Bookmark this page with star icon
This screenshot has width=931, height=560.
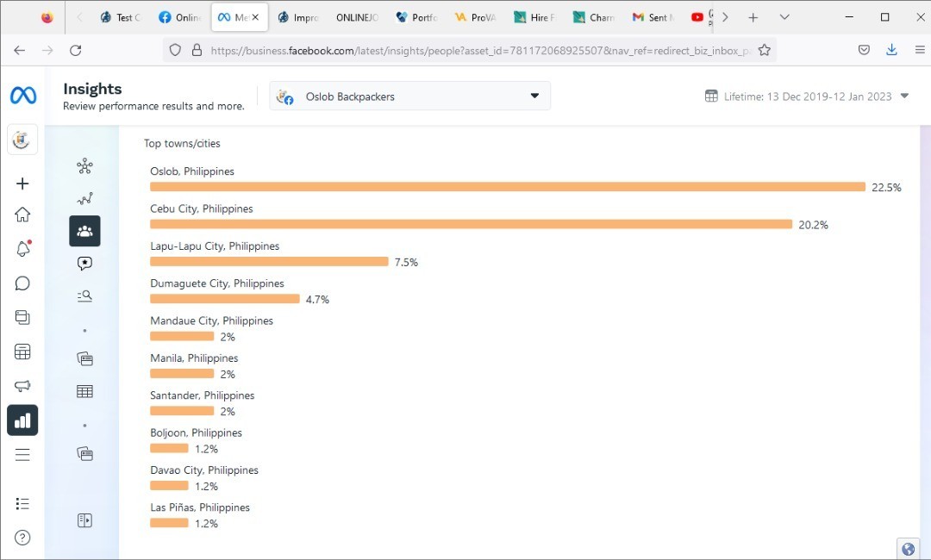764,50
